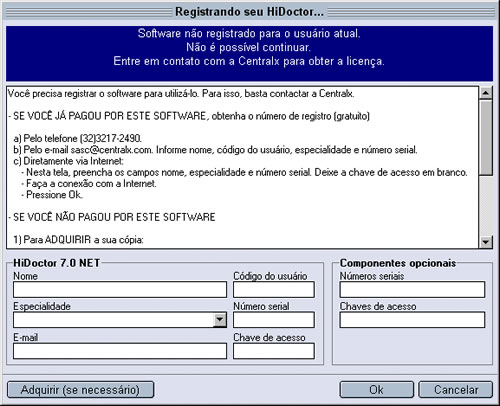Focus the E-mail input field
Screen dimensions: 500x406
[120, 351]
